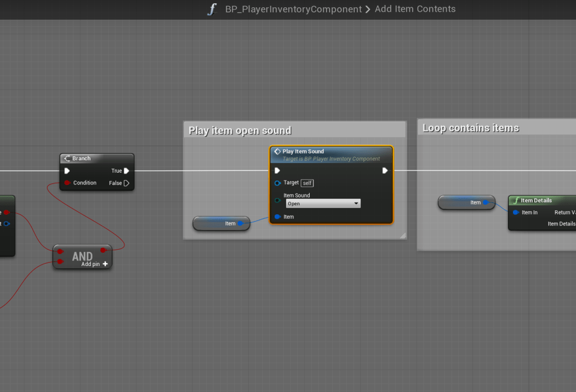Click the breadcrumb chevron separator arrow
Image resolution: width=576 pixels, height=392 pixels.
point(368,9)
